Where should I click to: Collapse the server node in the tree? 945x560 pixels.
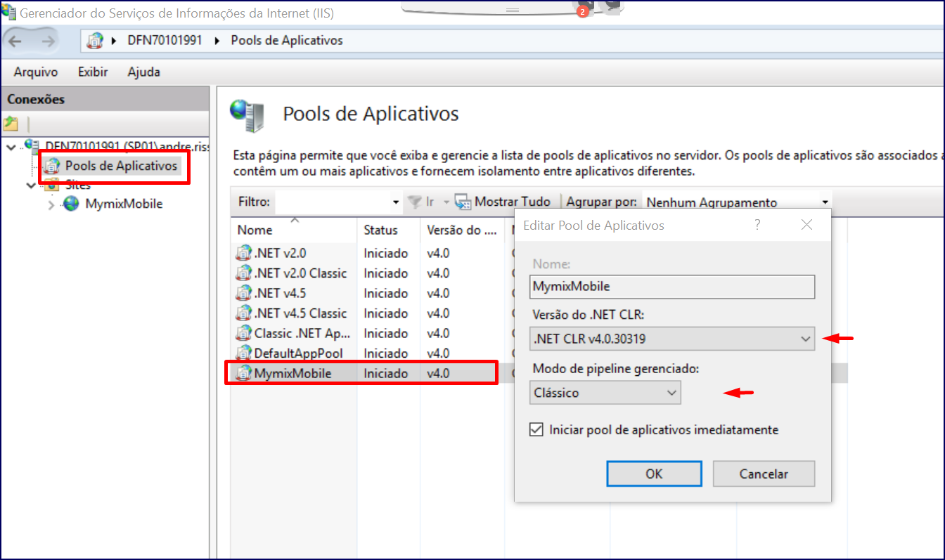(11, 146)
